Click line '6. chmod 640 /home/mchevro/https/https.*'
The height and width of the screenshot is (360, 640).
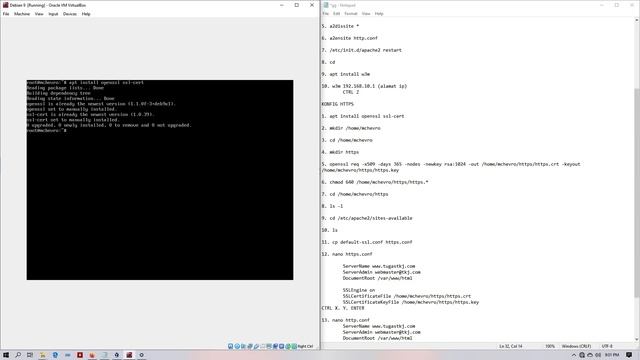pos(375,182)
